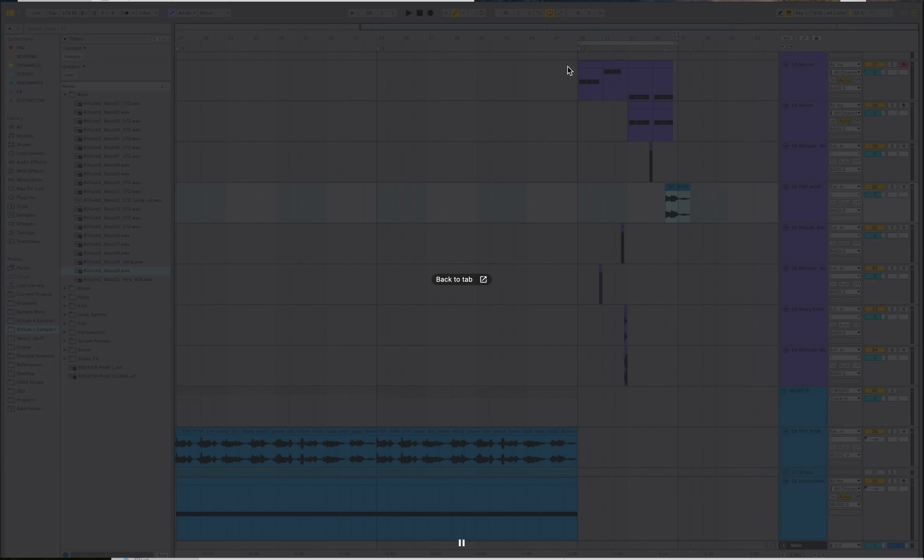Select the User creator filter tag

(69, 75)
